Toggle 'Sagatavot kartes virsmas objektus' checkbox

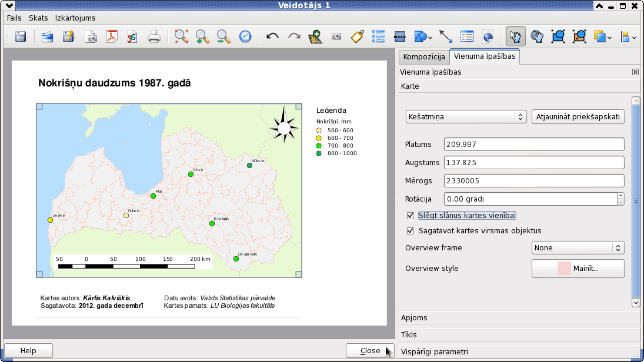coord(411,231)
